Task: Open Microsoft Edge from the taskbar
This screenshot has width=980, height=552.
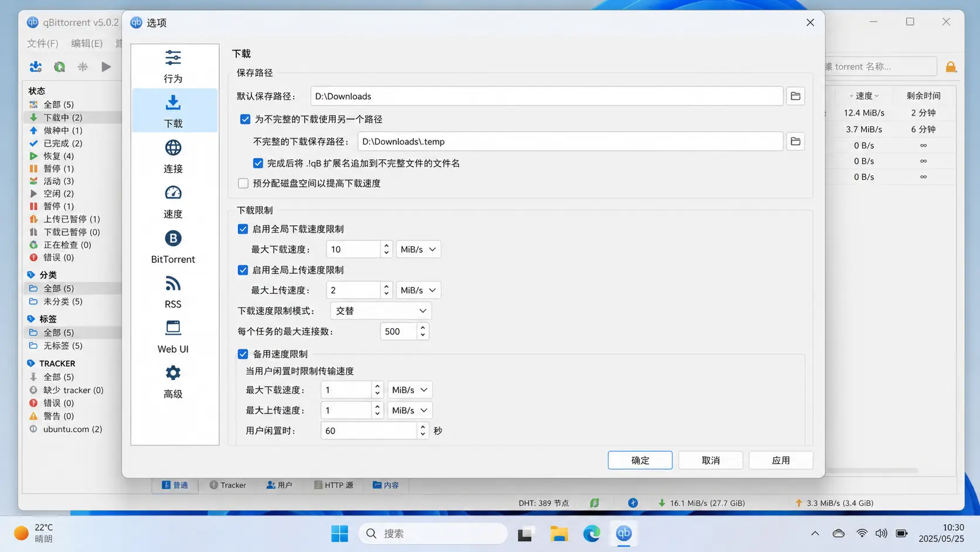Action: click(x=591, y=533)
